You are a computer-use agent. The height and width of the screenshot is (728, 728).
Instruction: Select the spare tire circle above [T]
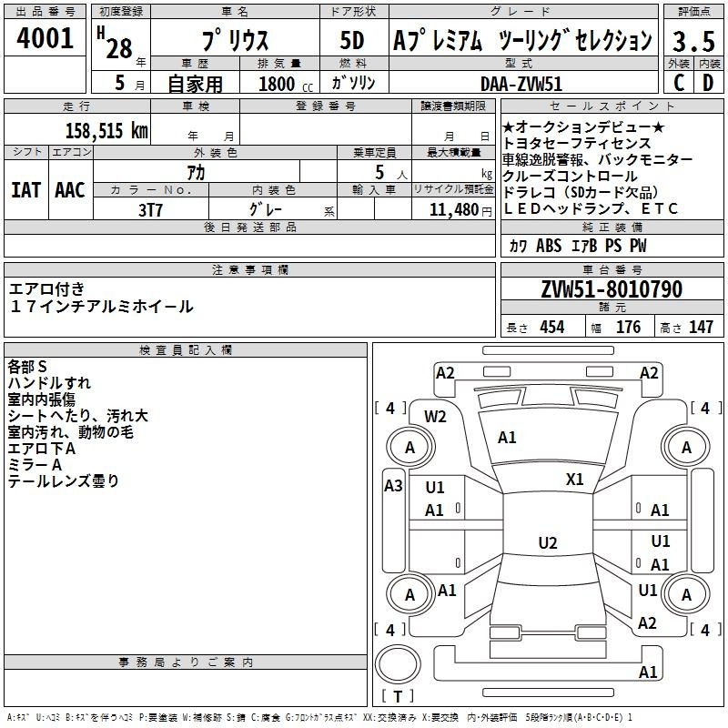398,664
